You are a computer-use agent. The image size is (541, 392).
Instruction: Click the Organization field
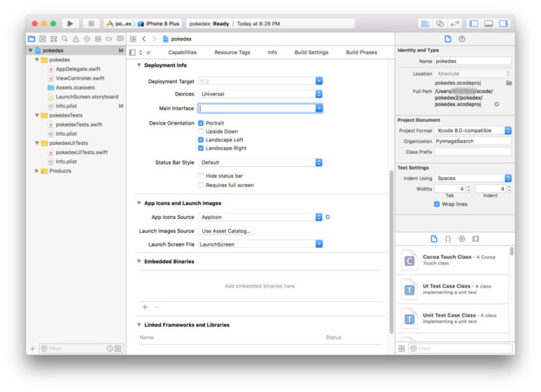473,141
